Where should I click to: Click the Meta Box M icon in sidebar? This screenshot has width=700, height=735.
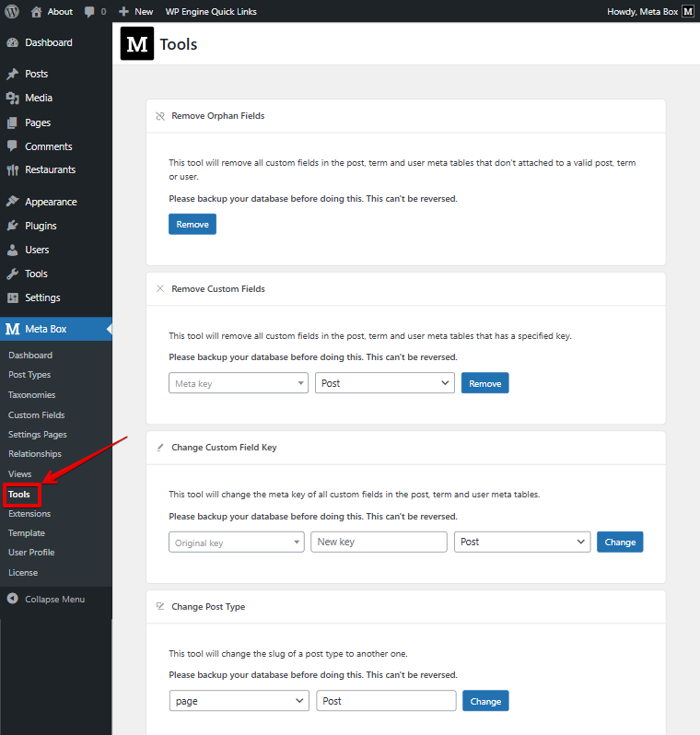13,329
